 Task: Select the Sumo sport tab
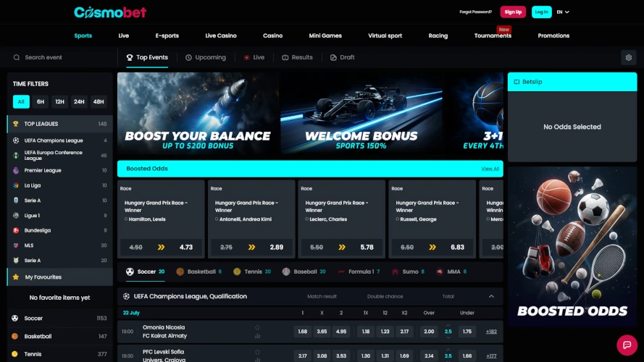[409, 271]
